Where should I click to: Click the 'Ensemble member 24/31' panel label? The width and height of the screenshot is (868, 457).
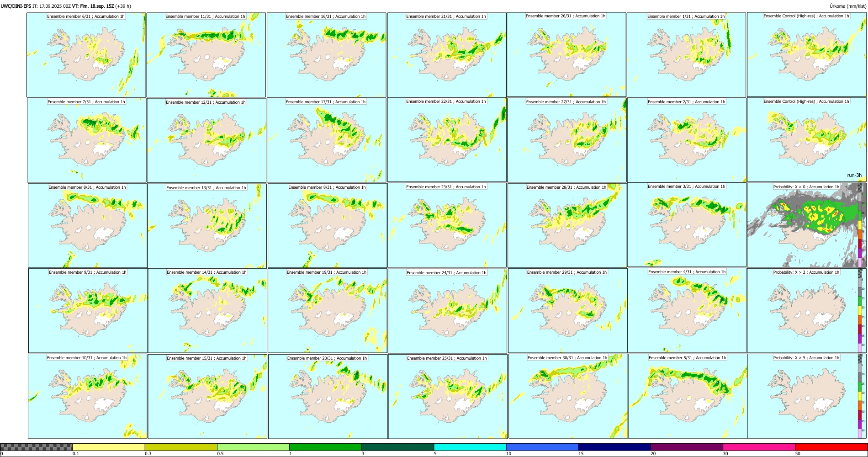447,273
